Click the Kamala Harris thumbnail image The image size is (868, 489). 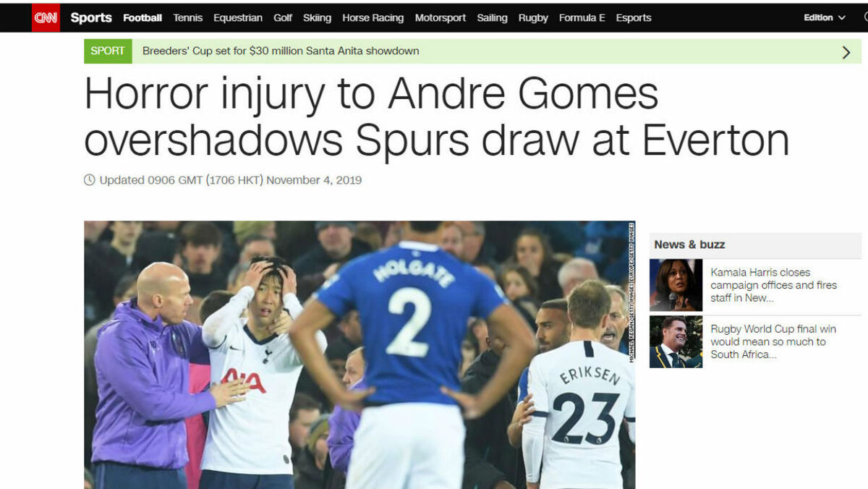click(676, 285)
